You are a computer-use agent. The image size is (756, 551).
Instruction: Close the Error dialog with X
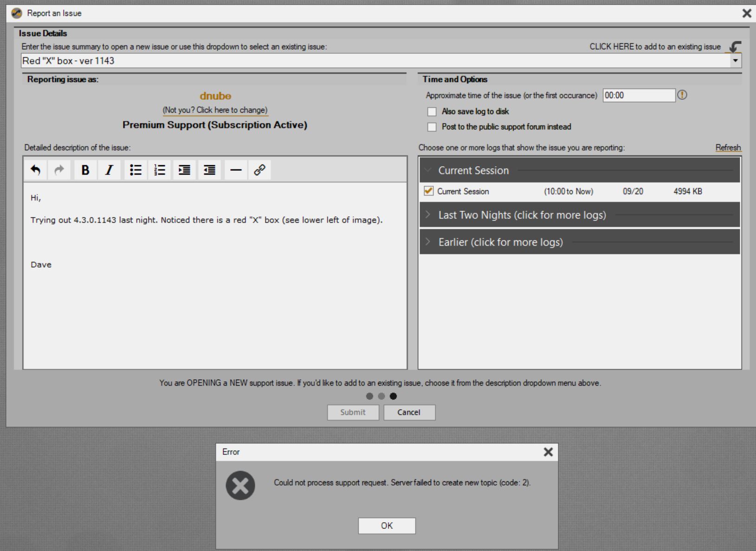click(548, 452)
